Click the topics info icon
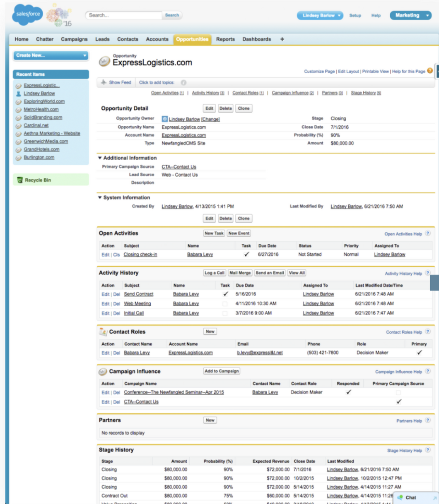Screen dimensions: 439x504 pos(183,82)
